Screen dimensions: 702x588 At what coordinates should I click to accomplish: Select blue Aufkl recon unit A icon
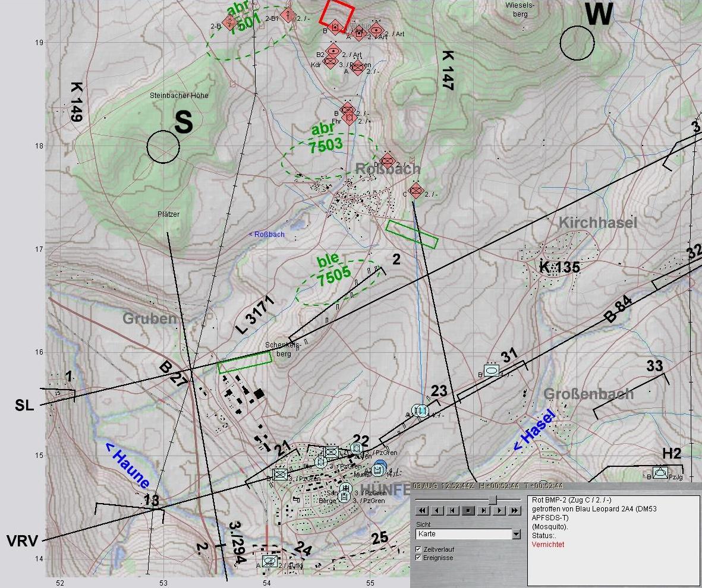pos(269,561)
